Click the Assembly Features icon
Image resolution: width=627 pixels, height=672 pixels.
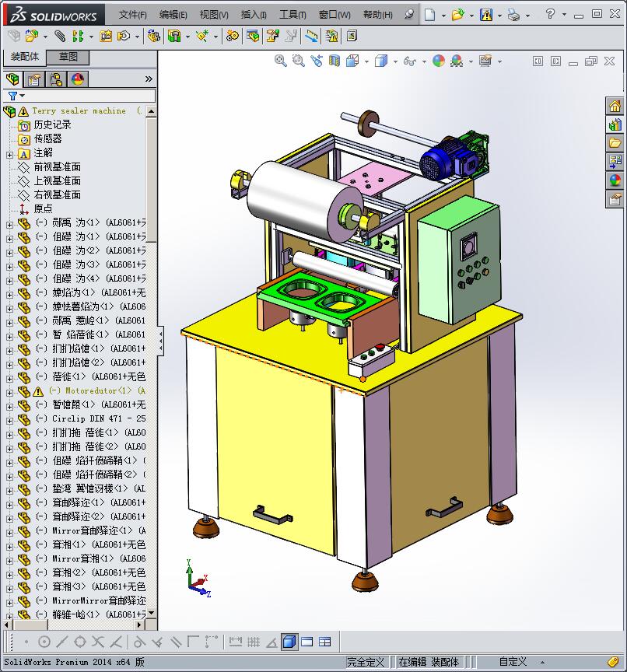coord(174,36)
